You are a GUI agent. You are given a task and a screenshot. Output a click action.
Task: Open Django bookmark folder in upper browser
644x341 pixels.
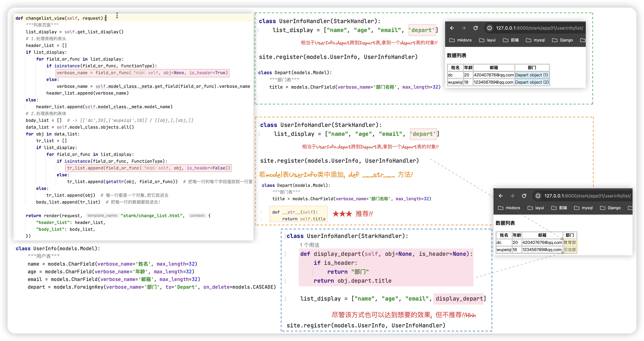[x=562, y=40]
